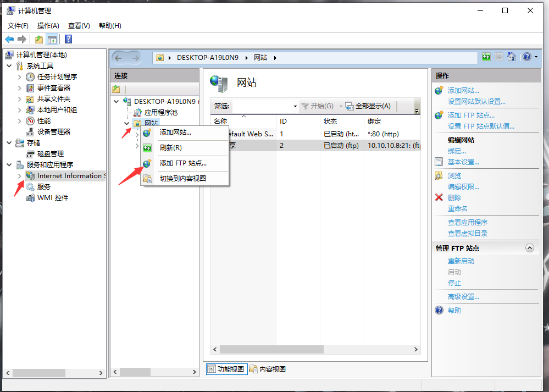549x392 pixels.
Task: Click the red delete X icon
Action: tap(439, 197)
